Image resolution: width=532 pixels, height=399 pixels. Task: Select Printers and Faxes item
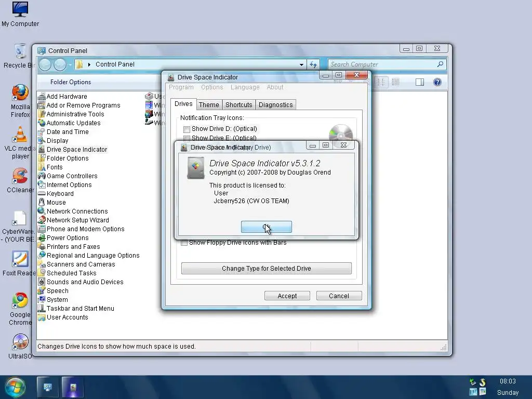tap(69, 246)
